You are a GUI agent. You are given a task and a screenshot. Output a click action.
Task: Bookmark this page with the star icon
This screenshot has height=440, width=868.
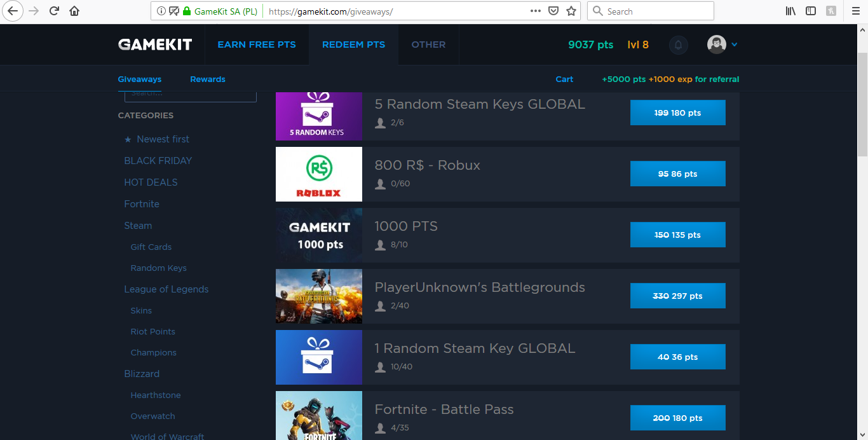(571, 11)
